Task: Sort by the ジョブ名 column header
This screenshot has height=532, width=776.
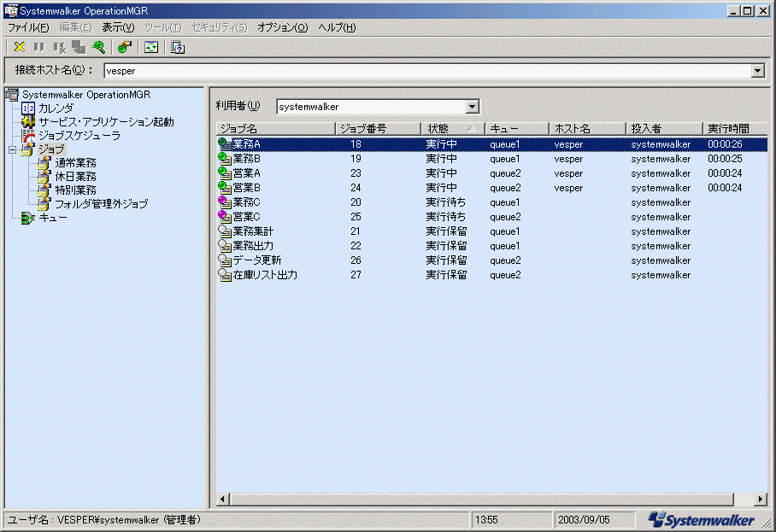Action: click(276, 129)
